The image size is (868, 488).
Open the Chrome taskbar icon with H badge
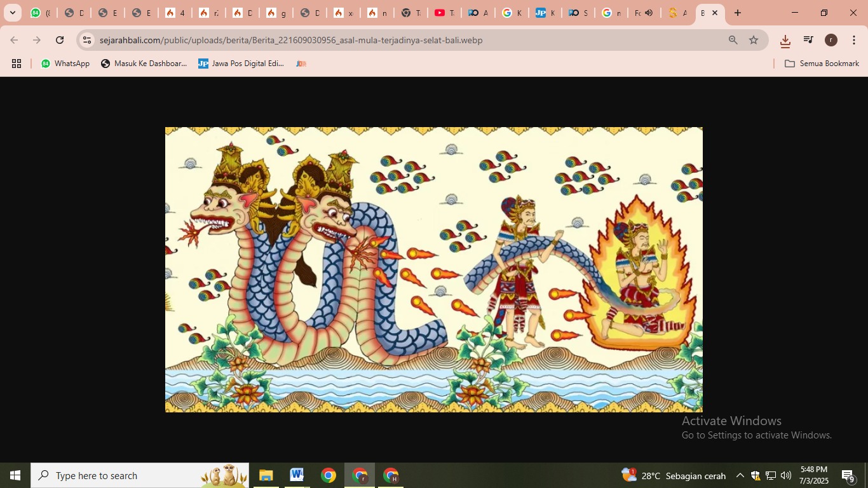point(391,475)
